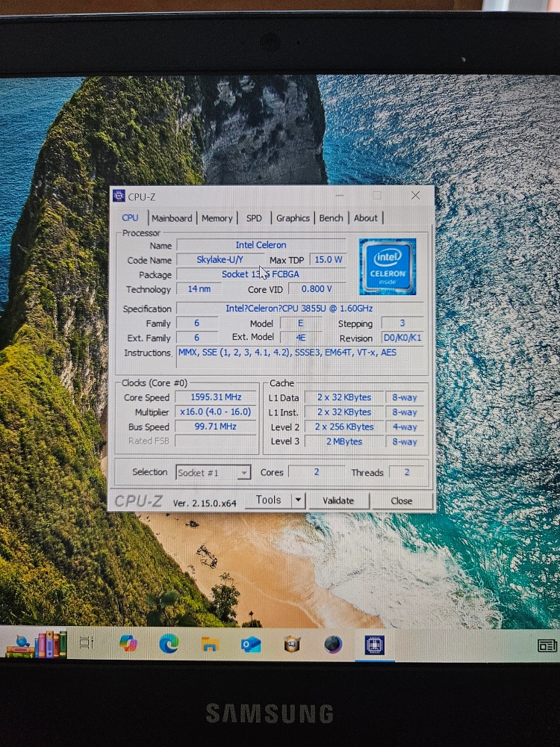The image size is (560, 747).
Task: Click the Technology value '14 nm'
Action: tap(199, 288)
